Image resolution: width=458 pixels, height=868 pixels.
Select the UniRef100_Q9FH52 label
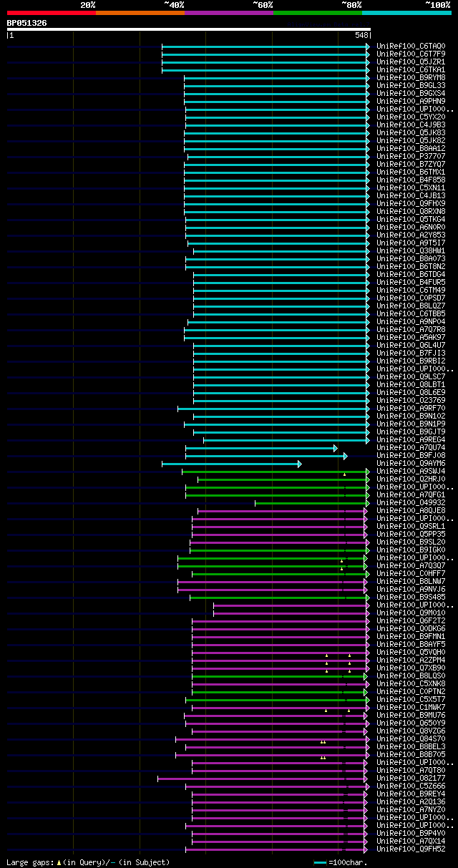pyautogui.click(x=411, y=849)
